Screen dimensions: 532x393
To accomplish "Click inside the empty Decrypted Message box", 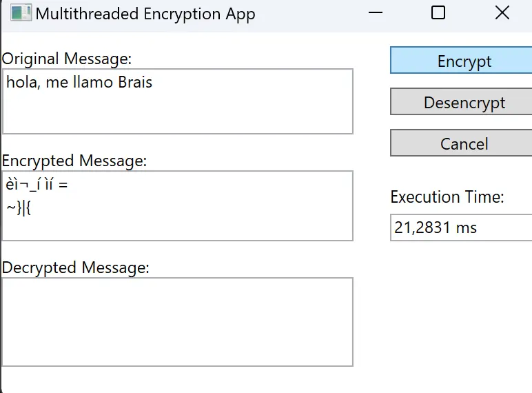I will pos(178,321).
